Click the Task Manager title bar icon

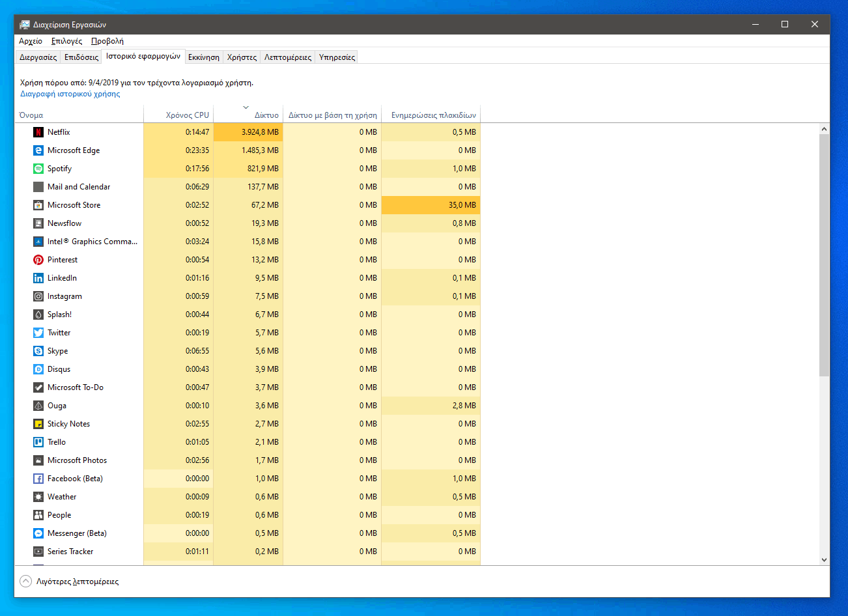click(x=25, y=24)
